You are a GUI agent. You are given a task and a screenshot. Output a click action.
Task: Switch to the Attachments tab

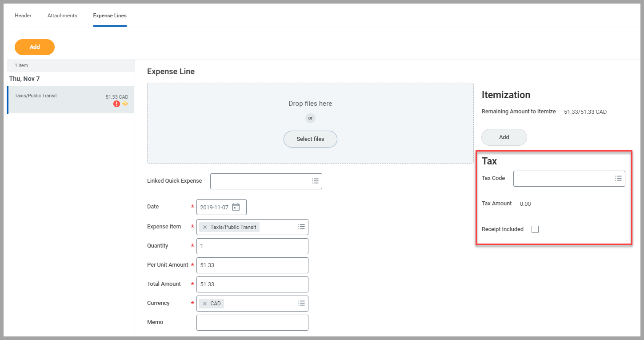[62, 16]
